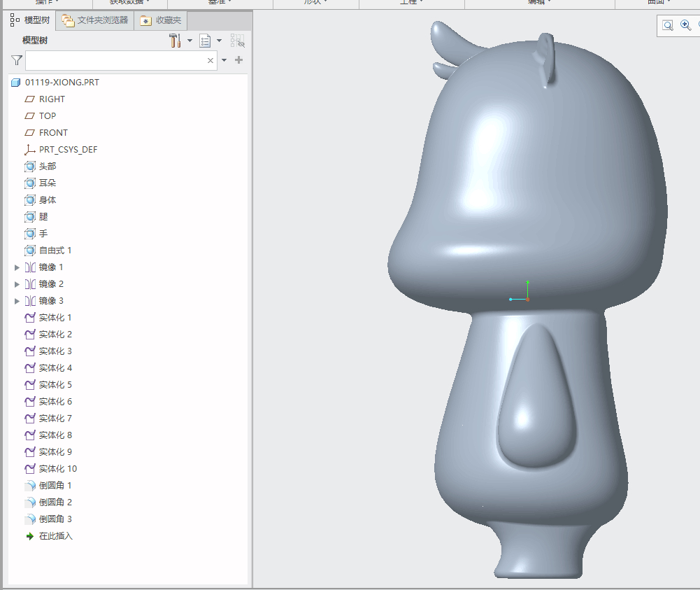Select the FRONT datum plane

46,133
